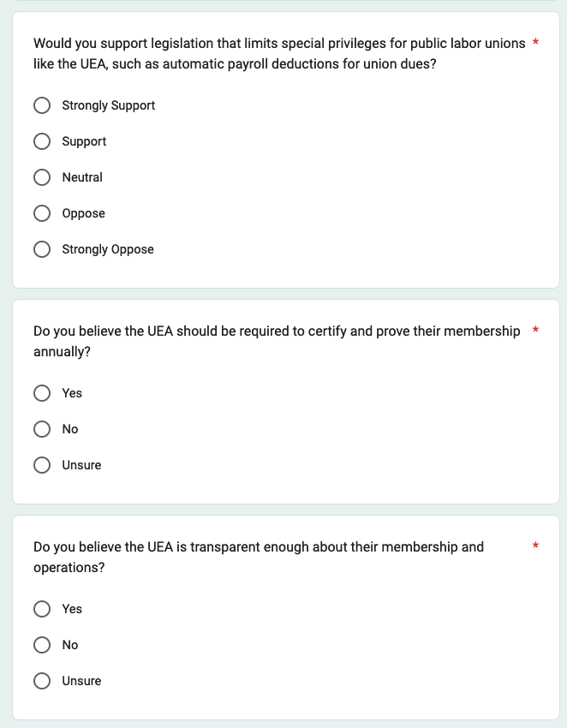Click the required asterisk on the legislation question
The width and height of the screenshot is (567, 728).
click(x=535, y=43)
